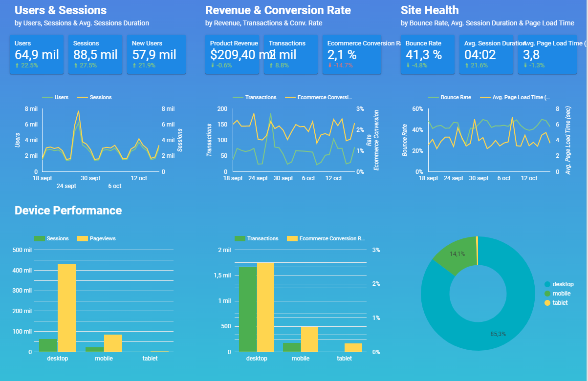The width and height of the screenshot is (588, 381).
Task: Click the yellow Pageviews bar for desktop
Action: click(66, 308)
